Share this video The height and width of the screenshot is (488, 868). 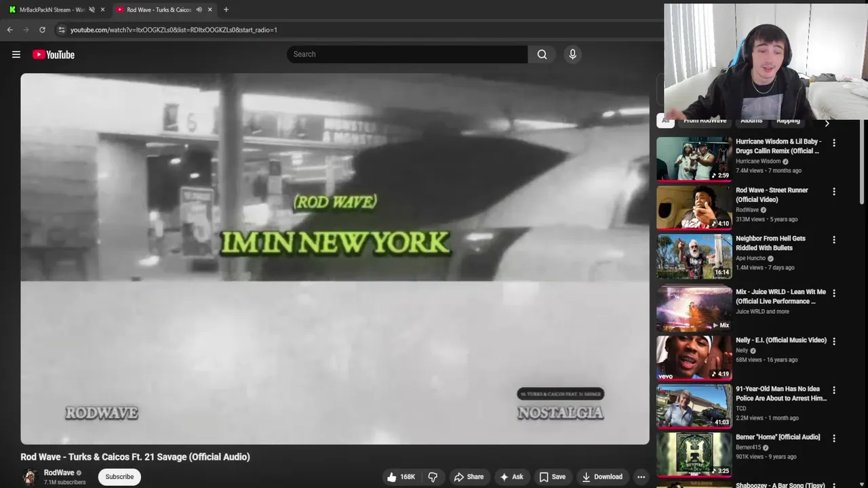click(x=469, y=476)
